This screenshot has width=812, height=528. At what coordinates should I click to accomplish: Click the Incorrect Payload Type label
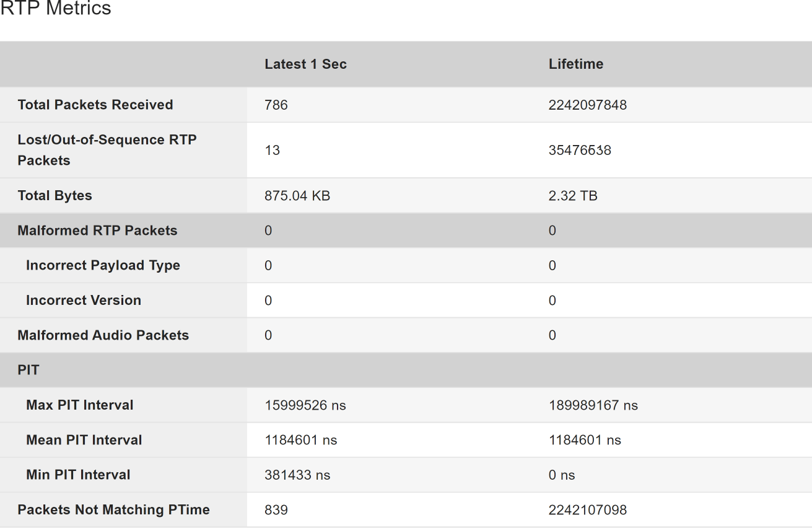tap(103, 265)
